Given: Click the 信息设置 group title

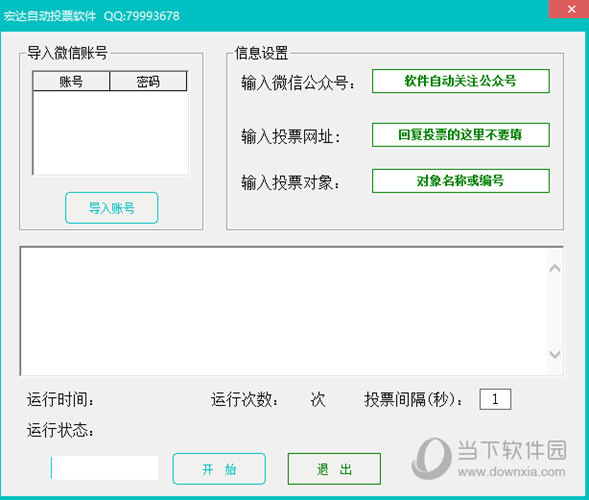Looking at the screenshot, I should [261, 53].
